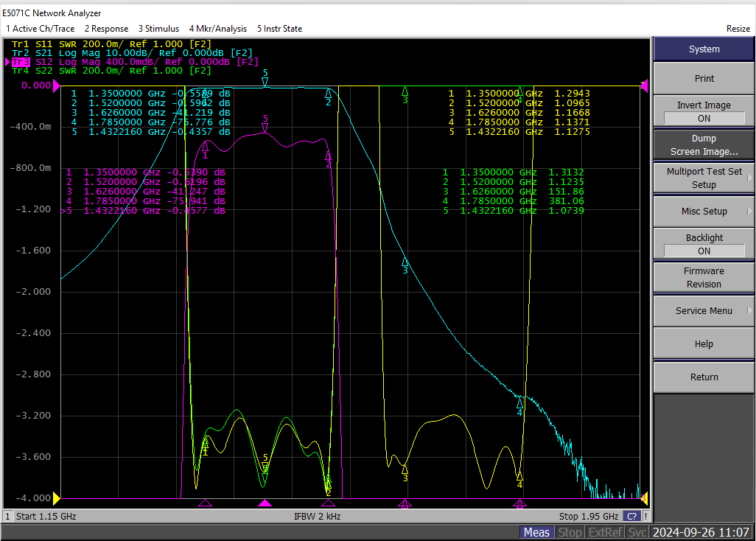The image size is (756, 541).
Task: Click green marker 3 readout 151.86
Action: point(567,192)
